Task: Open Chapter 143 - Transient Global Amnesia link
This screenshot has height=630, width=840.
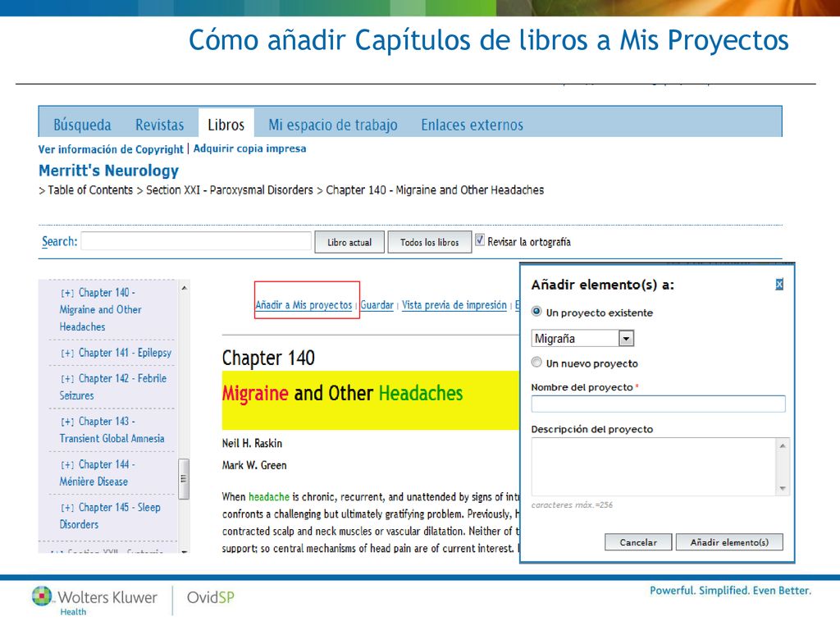Action: (x=112, y=430)
